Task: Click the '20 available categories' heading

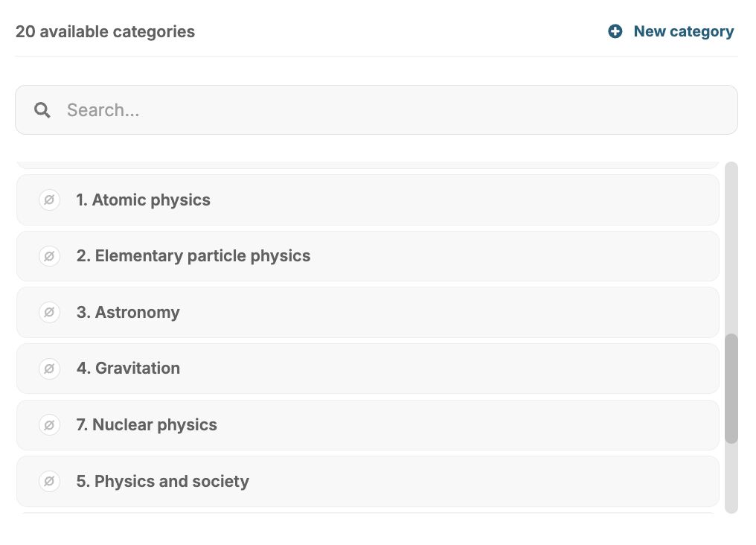Action: [105, 32]
